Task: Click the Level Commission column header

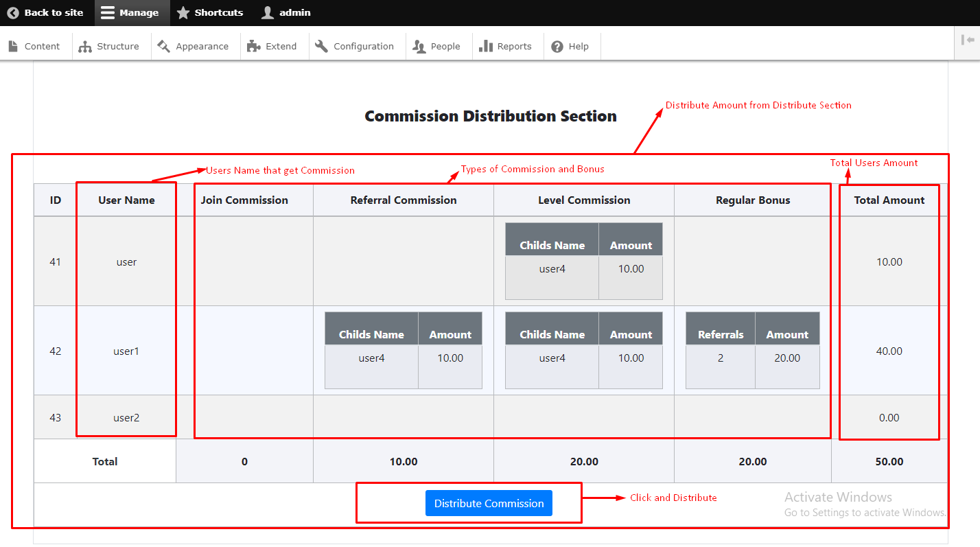Action: 584,200
